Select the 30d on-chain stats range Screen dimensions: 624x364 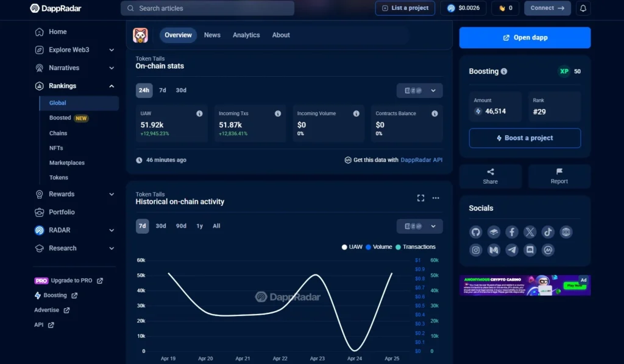click(x=181, y=90)
